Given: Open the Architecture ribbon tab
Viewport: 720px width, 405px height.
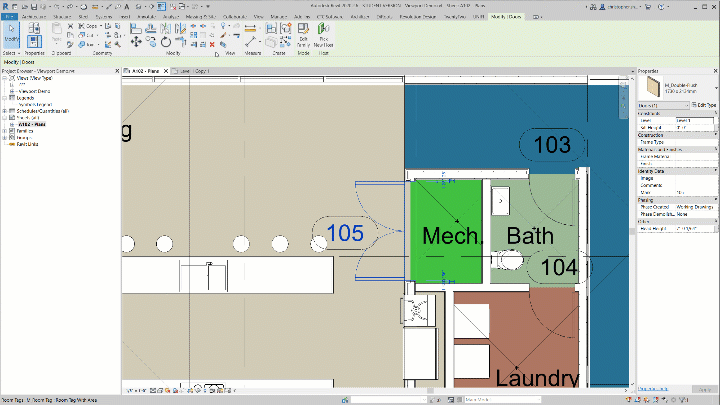Looking at the screenshot, I should [34, 17].
